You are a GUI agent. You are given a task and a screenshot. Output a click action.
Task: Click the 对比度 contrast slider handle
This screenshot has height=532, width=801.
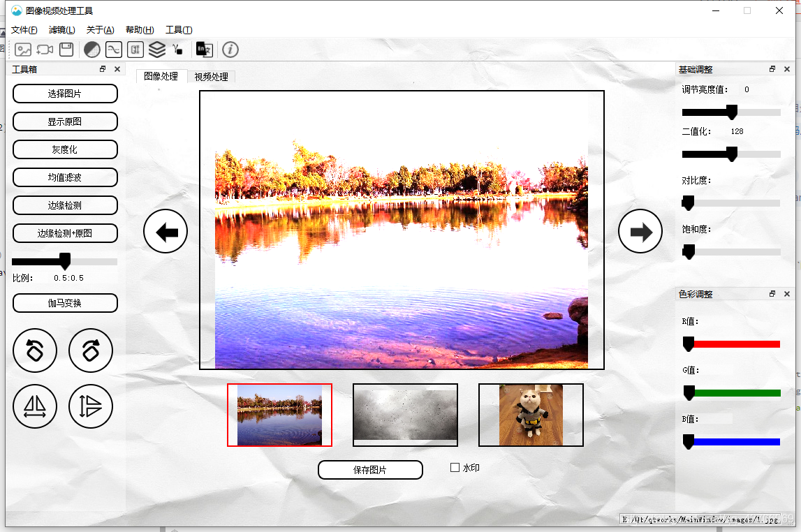[688, 202]
